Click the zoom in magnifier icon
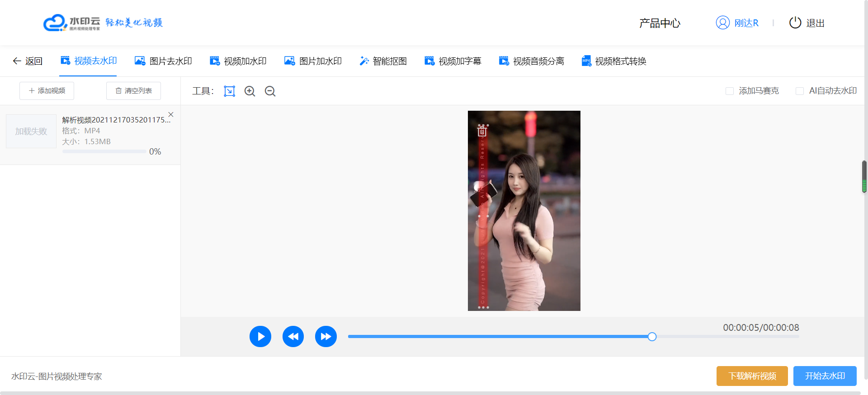868x395 pixels. coord(250,91)
